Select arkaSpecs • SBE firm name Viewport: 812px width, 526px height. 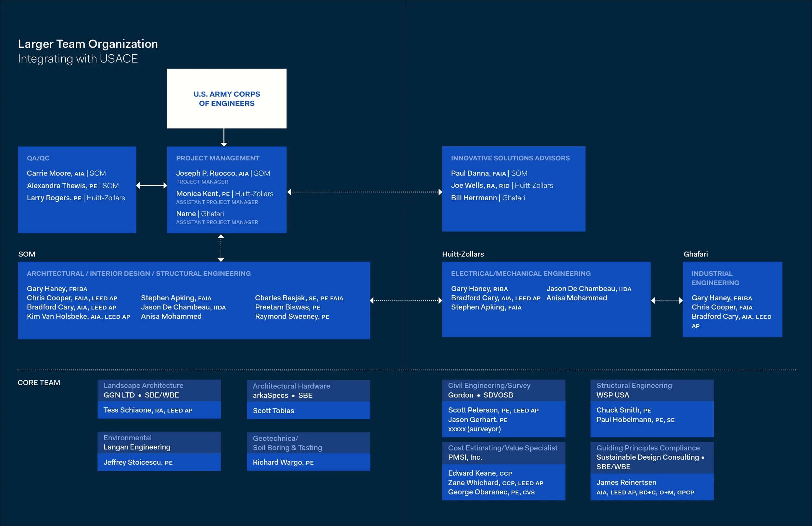click(283, 396)
